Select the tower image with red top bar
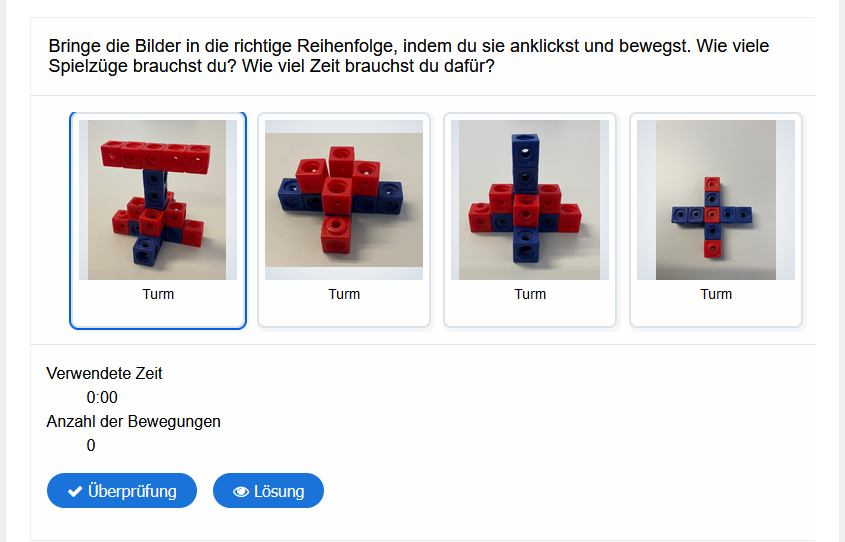This screenshot has height=542, width=845. pos(158,200)
